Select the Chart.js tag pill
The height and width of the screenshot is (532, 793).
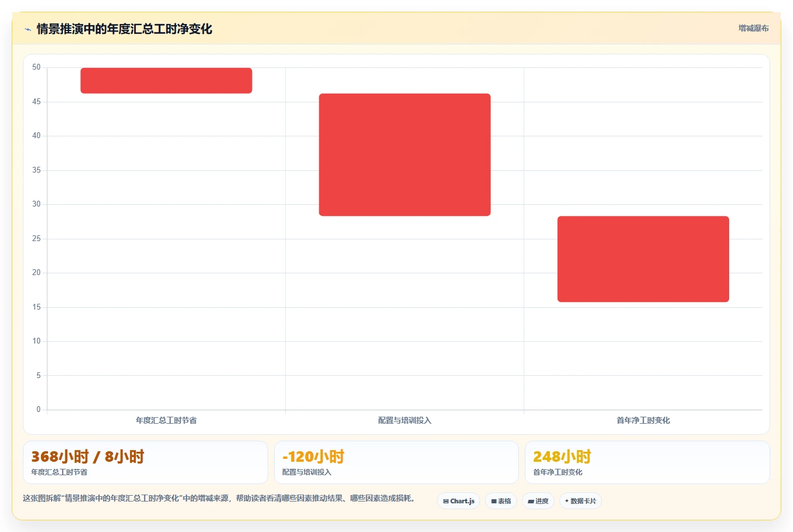click(459, 501)
